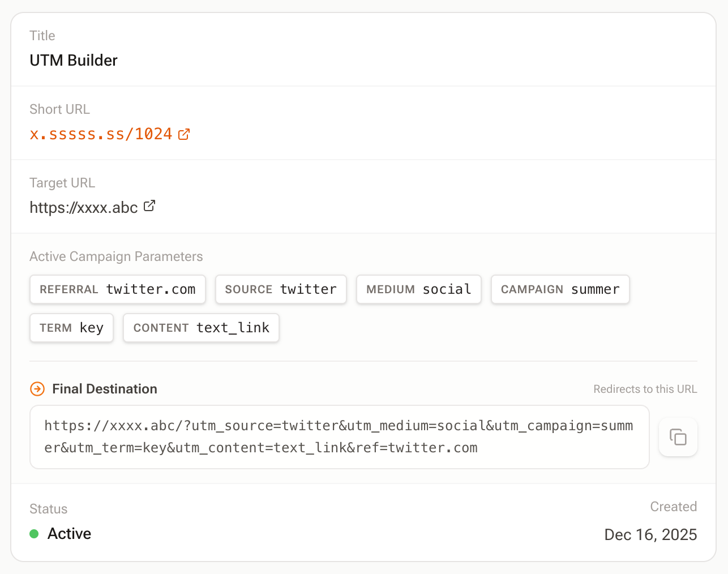The image size is (728, 574).
Task: Click the Final Destination heading
Action: pos(105,389)
